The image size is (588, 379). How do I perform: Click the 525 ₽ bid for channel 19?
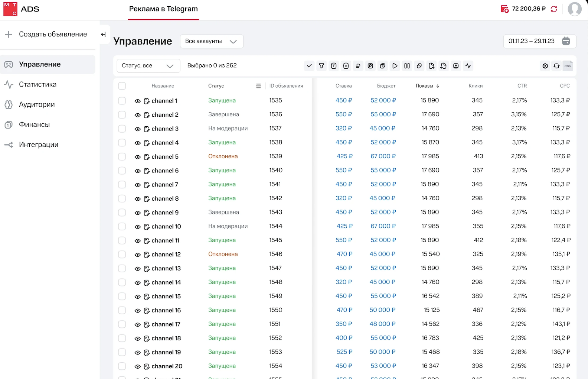click(x=344, y=352)
